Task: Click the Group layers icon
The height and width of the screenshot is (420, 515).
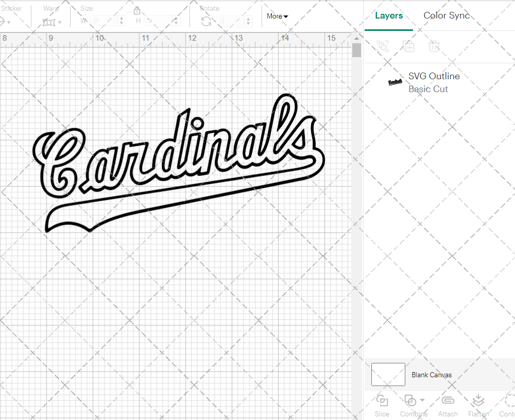Action: [383, 46]
